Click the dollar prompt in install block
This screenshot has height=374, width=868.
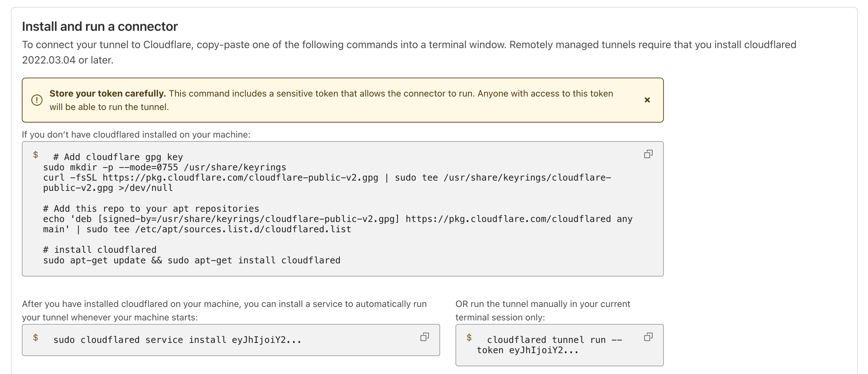[x=35, y=155]
